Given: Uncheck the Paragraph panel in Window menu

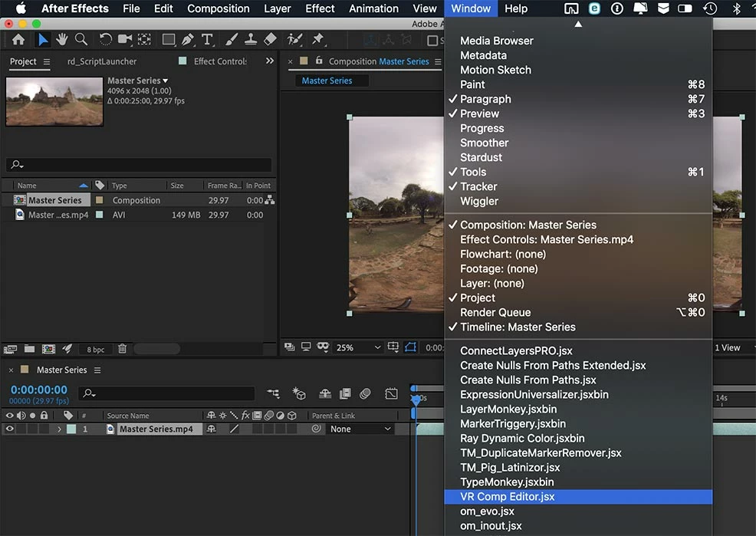Looking at the screenshot, I should [578, 99].
